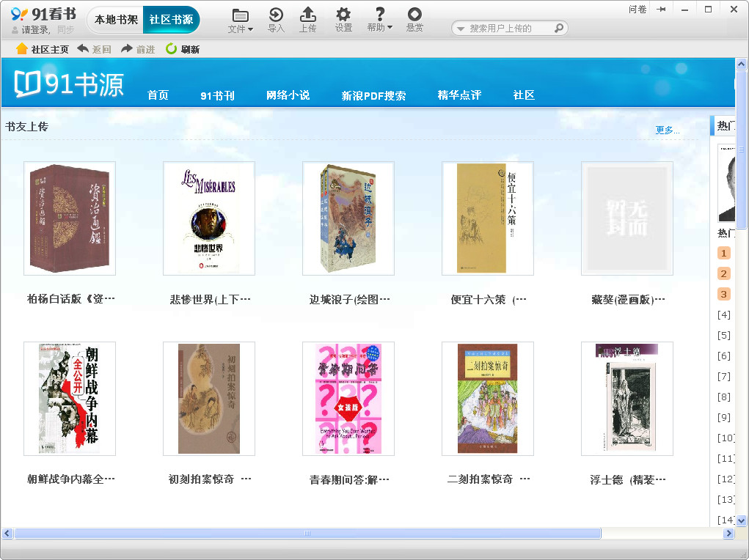Click title 青春期问答:解···
749x560 pixels.
[349, 479]
